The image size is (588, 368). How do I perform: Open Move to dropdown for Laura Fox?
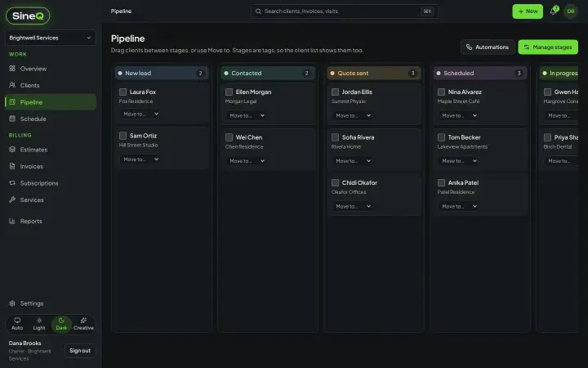click(140, 114)
